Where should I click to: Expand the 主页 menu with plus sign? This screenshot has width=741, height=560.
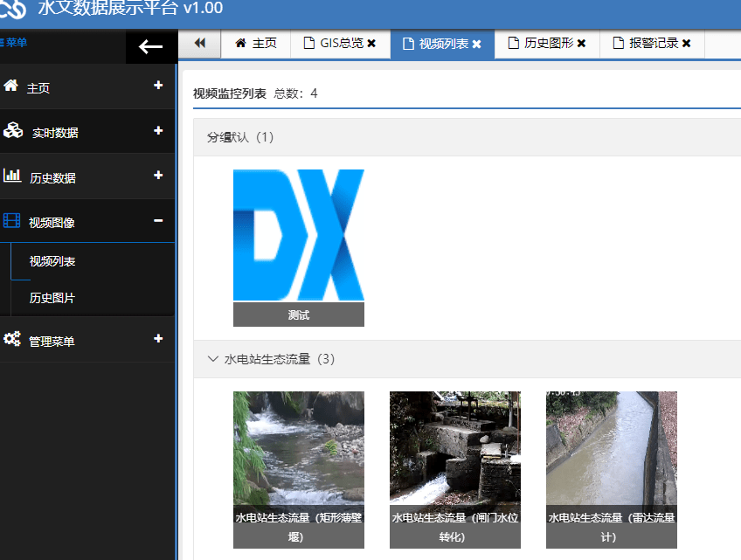[158, 85]
